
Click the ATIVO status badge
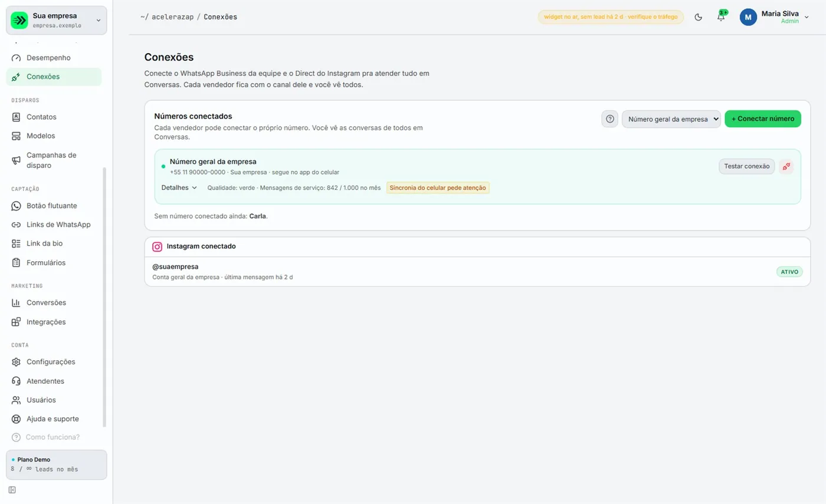(789, 272)
